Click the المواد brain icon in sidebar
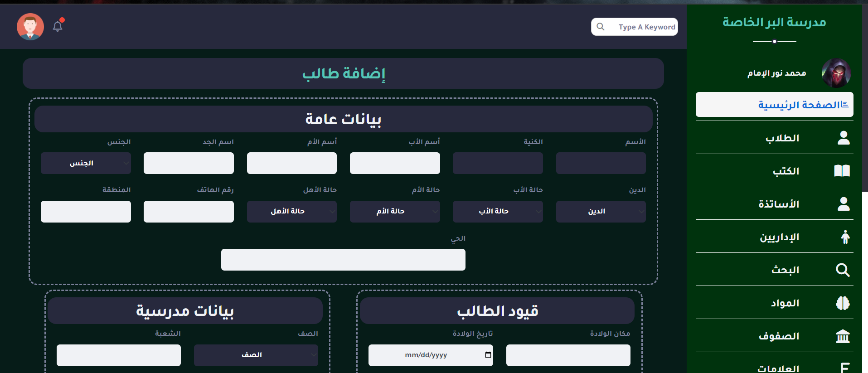Screen dimensions: 868x373 (x=843, y=303)
